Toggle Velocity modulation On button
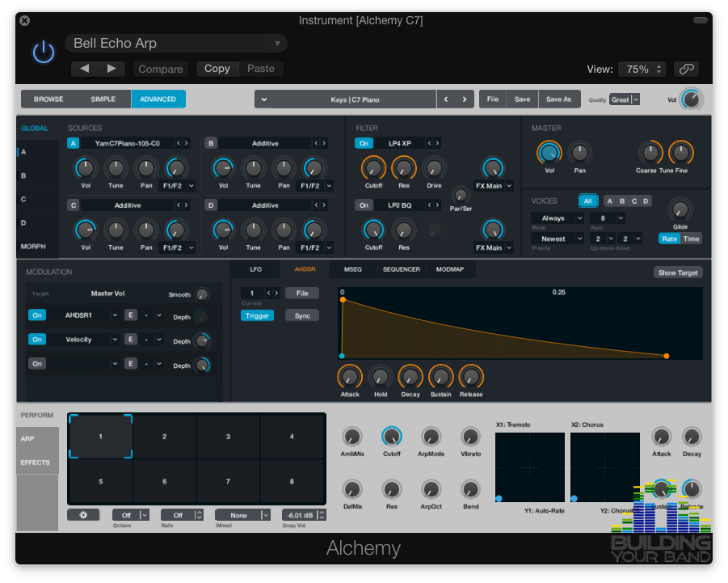The width and height of the screenshot is (728, 583). [x=37, y=339]
